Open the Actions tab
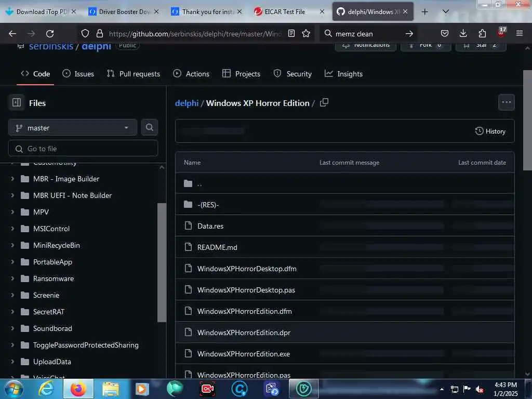The height and width of the screenshot is (399, 532). coord(191,74)
